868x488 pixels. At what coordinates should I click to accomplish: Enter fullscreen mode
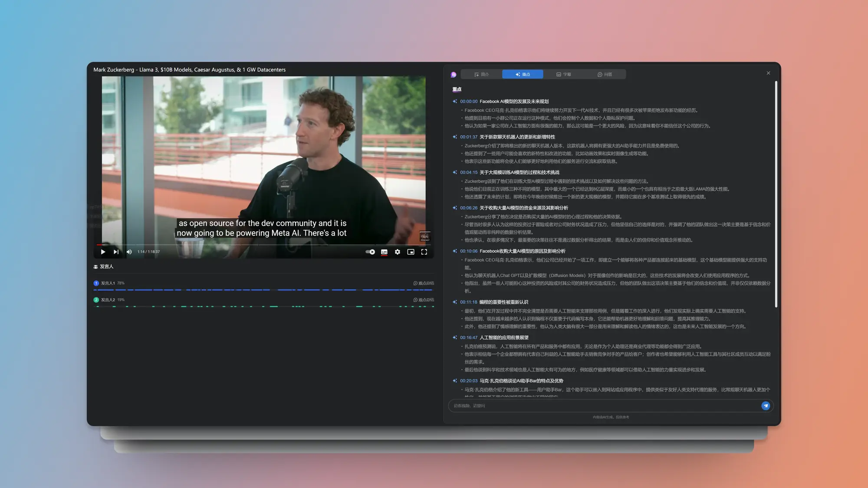[424, 252]
